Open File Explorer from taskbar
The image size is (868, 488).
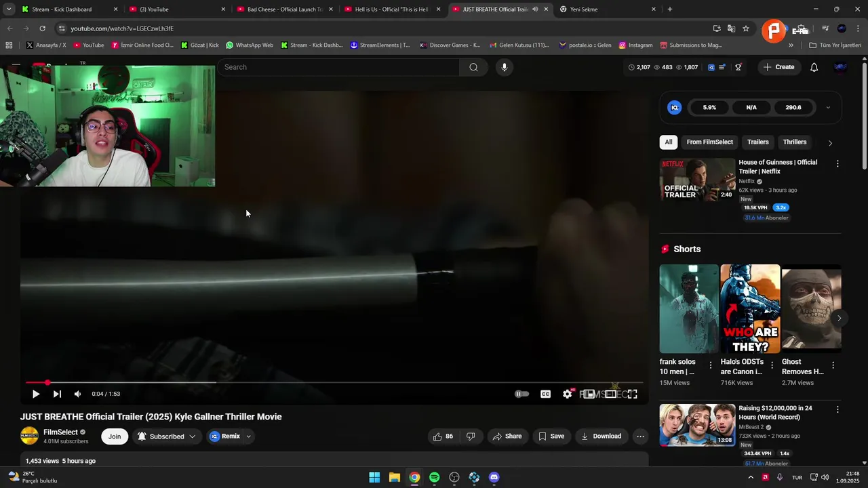(394, 477)
